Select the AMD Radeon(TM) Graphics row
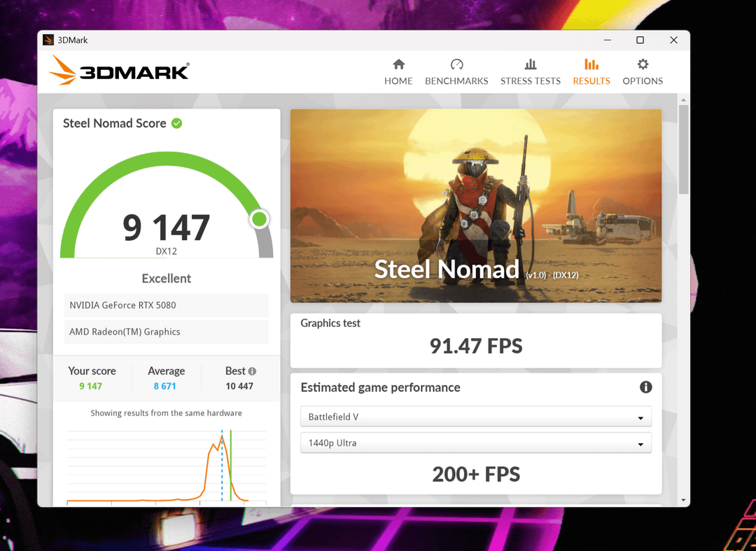This screenshot has height=551, width=756. (x=167, y=332)
